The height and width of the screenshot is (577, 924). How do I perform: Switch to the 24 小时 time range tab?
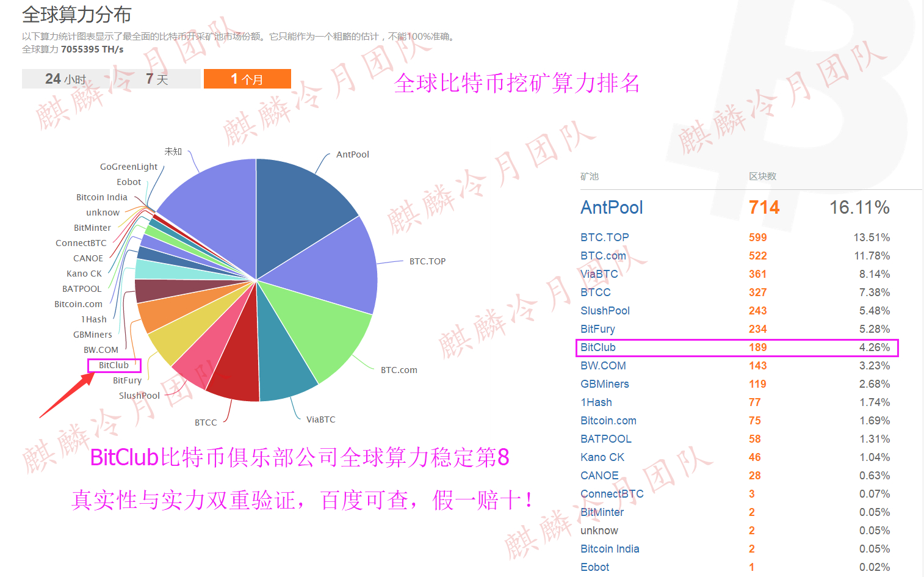(66, 79)
